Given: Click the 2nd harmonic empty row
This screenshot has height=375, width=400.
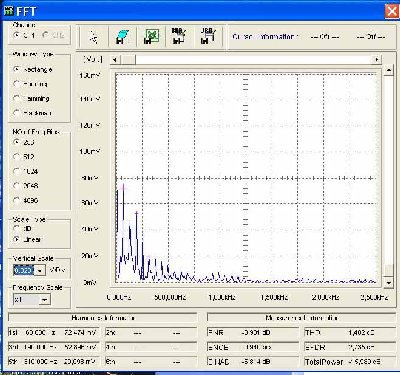Looking at the screenshot, I should point(151,332).
